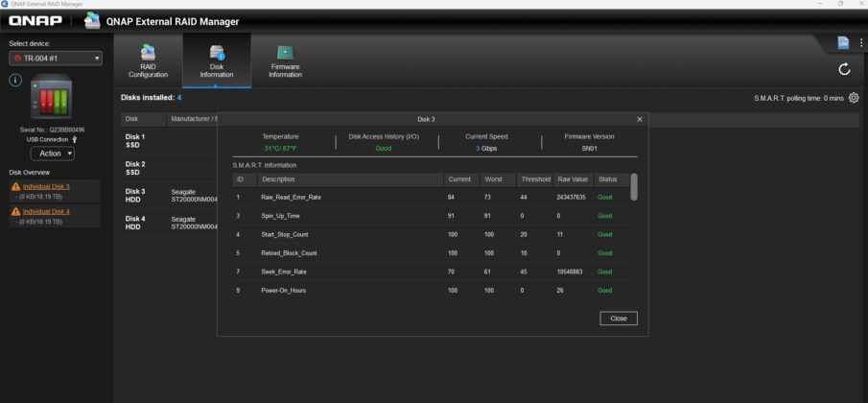The height and width of the screenshot is (403, 868).
Task: Click the TR-004 enclosure image
Action: point(52,99)
